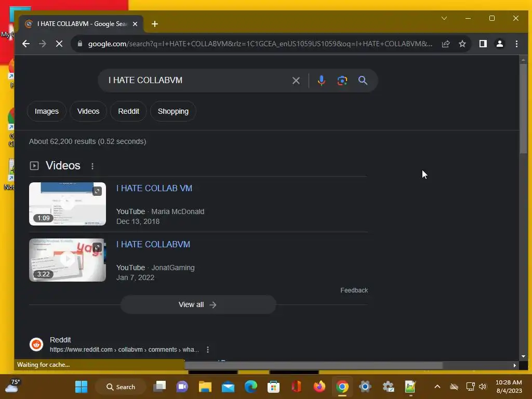View site information via the padlock icon
532x399 pixels.
pyautogui.click(x=80, y=44)
